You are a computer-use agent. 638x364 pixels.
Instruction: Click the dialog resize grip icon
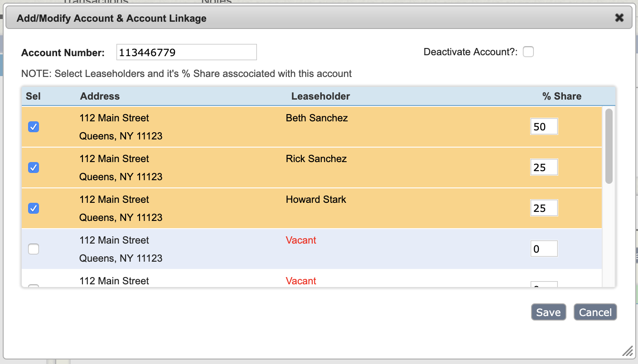pyautogui.click(x=627, y=351)
